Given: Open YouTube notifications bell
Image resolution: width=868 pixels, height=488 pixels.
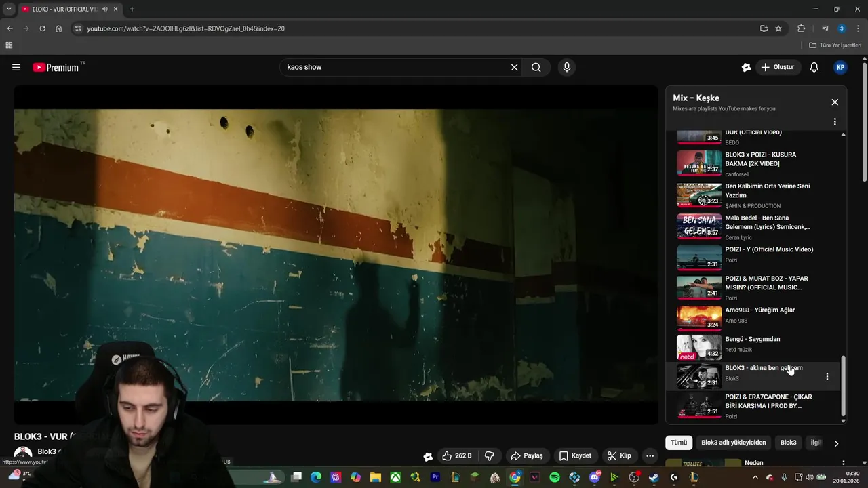Looking at the screenshot, I should 814,67.
